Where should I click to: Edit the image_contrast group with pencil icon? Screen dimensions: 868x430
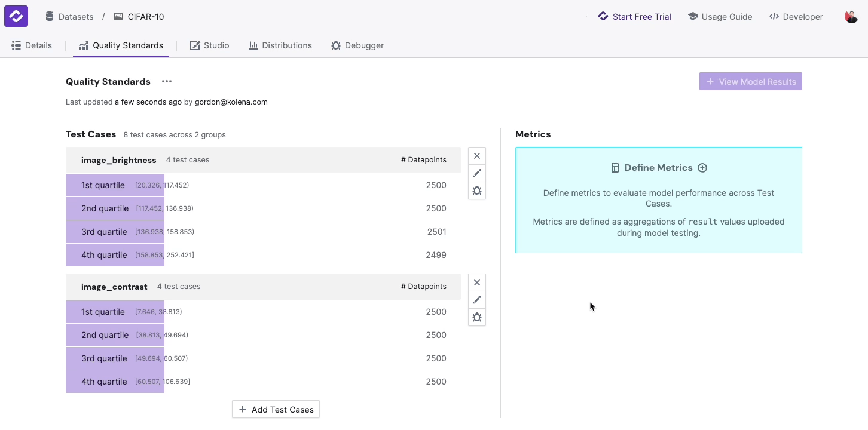point(476,300)
